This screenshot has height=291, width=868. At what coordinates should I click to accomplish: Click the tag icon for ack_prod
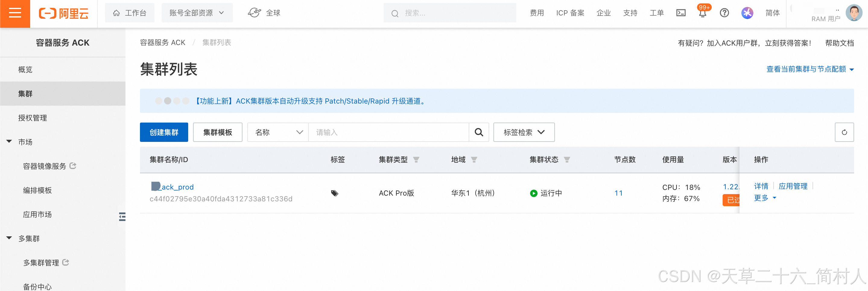tap(334, 193)
